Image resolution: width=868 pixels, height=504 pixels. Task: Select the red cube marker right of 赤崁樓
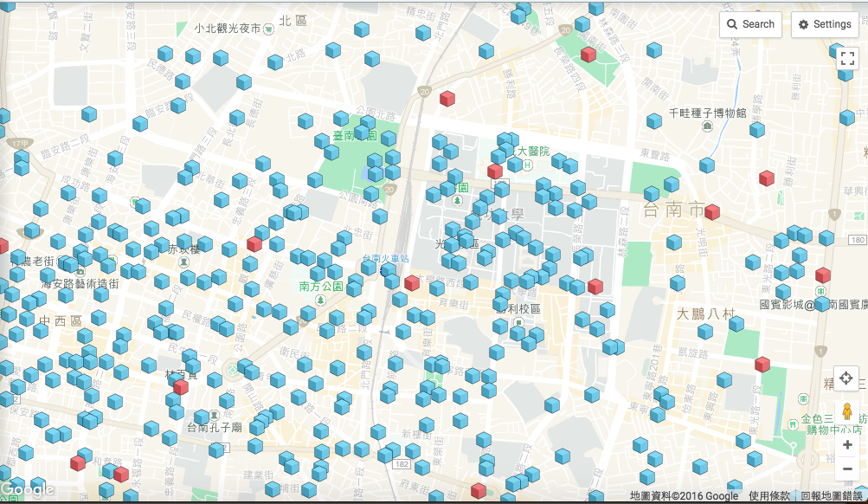tap(254, 244)
